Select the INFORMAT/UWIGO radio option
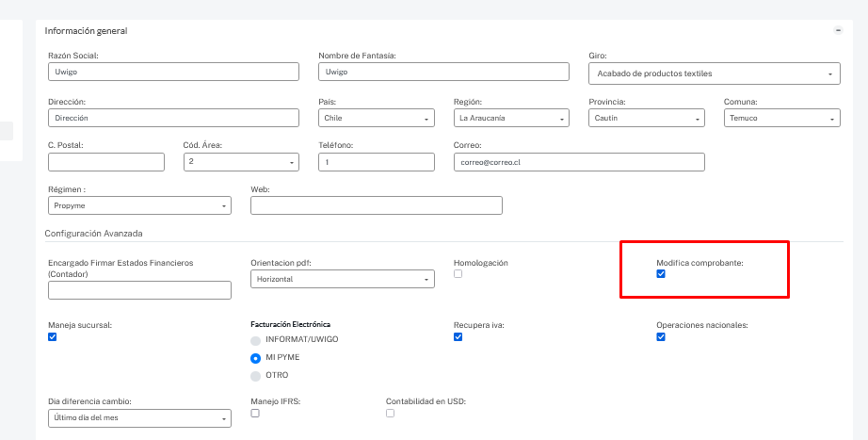868x440 pixels. pyautogui.click(x=255, y=340)
